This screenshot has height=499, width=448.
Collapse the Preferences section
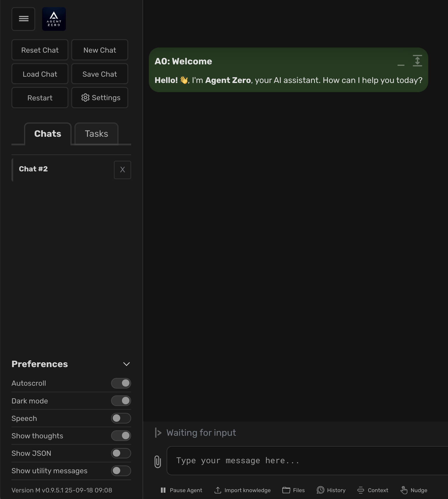[x=127, y=364]
